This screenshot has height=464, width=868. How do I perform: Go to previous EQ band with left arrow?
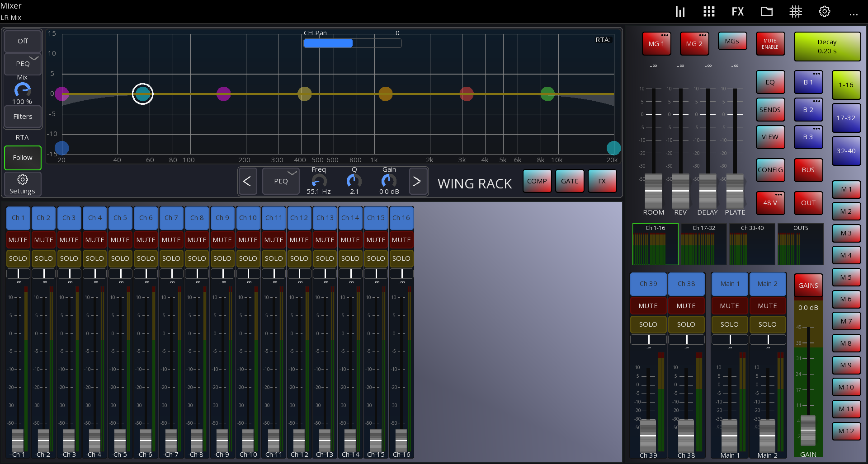pos(247,181)
